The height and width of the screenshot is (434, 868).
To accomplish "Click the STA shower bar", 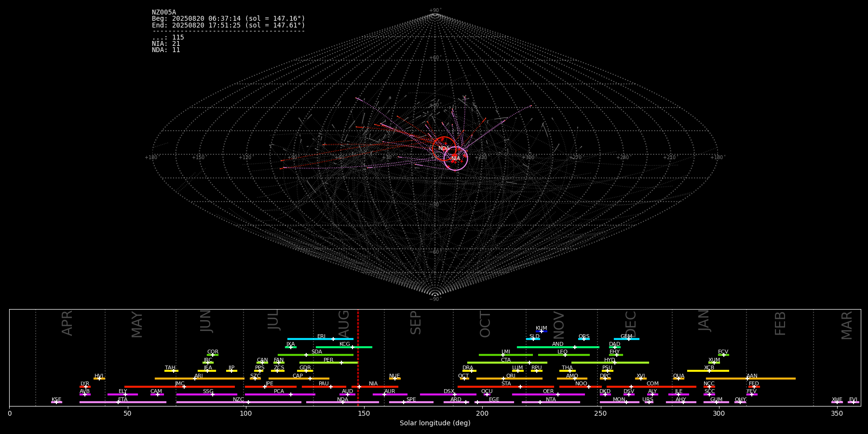I will tap(506, 387).
